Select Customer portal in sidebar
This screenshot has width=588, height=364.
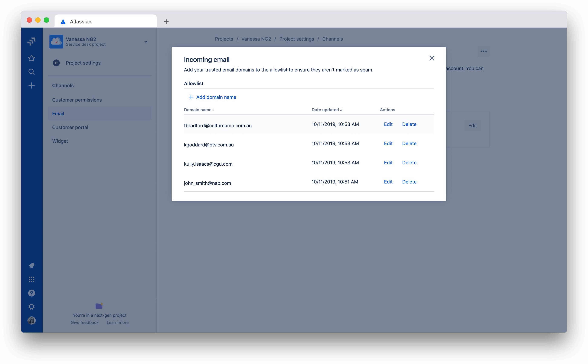point(100,127)
